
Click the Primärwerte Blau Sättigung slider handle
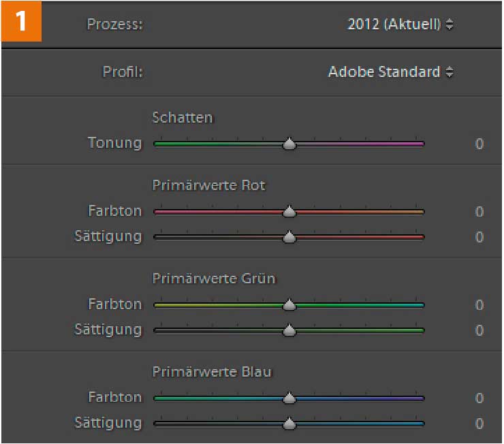289,424
